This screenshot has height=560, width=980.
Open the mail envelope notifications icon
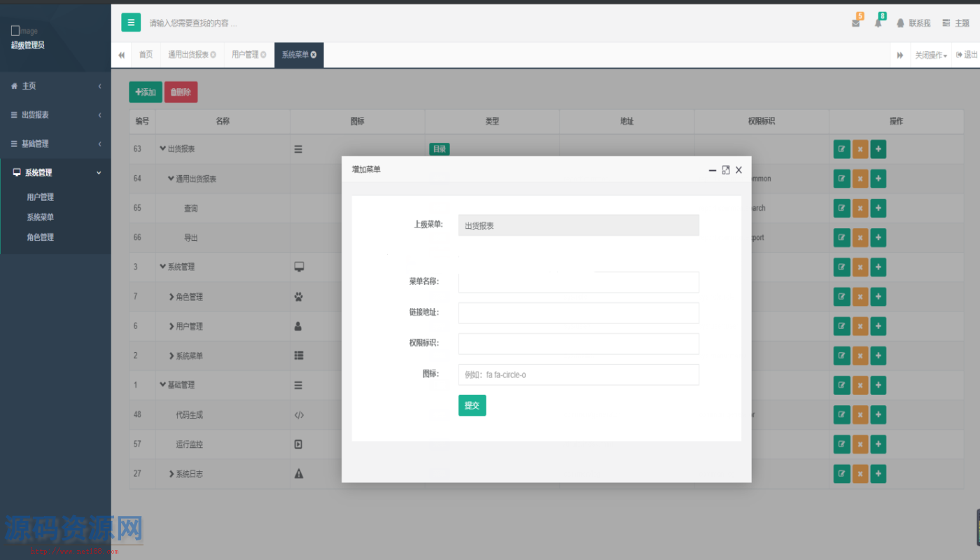(x=856, y=22)
